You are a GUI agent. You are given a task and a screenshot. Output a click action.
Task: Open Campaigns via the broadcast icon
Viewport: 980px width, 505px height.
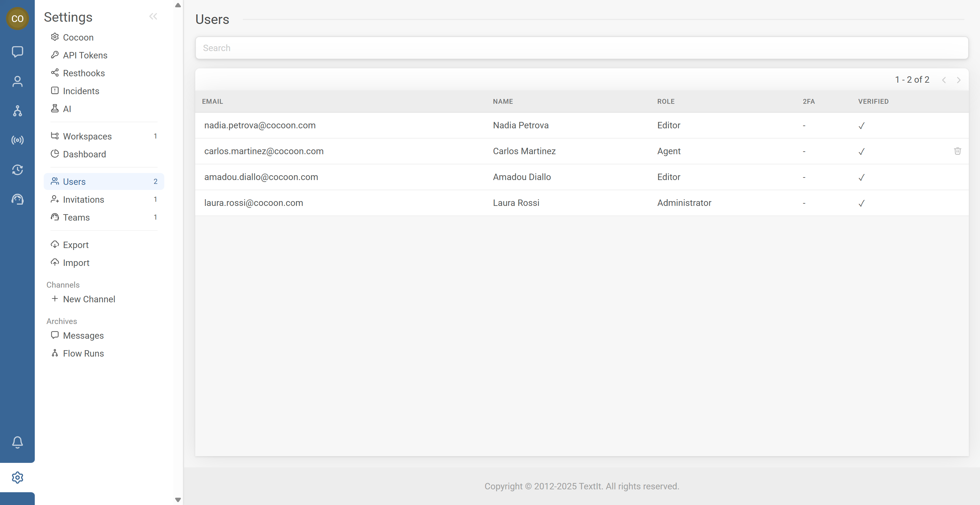coord(18,140)
